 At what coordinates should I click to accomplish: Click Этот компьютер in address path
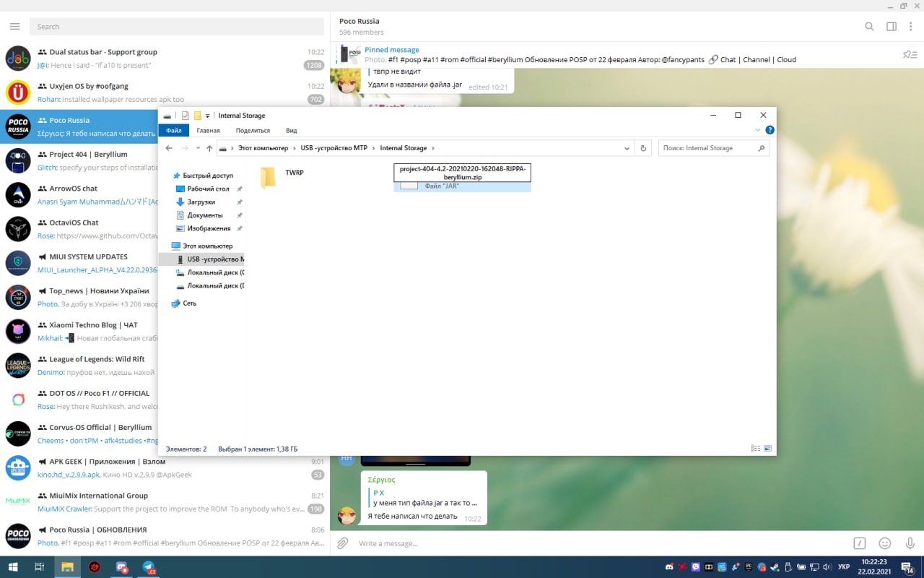click(263, 148)
